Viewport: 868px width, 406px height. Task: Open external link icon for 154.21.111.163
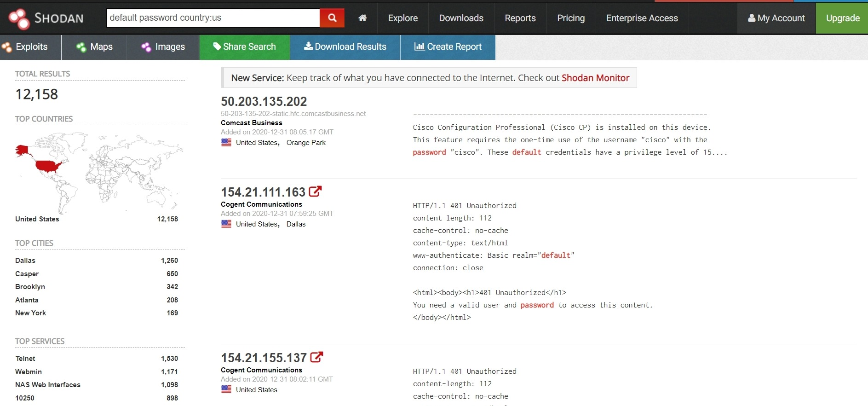(315, 191)
